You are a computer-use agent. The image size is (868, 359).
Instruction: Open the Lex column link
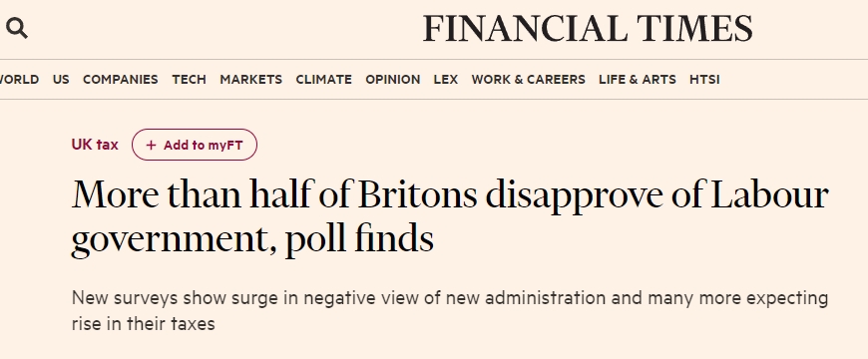(x=446, y=80)
